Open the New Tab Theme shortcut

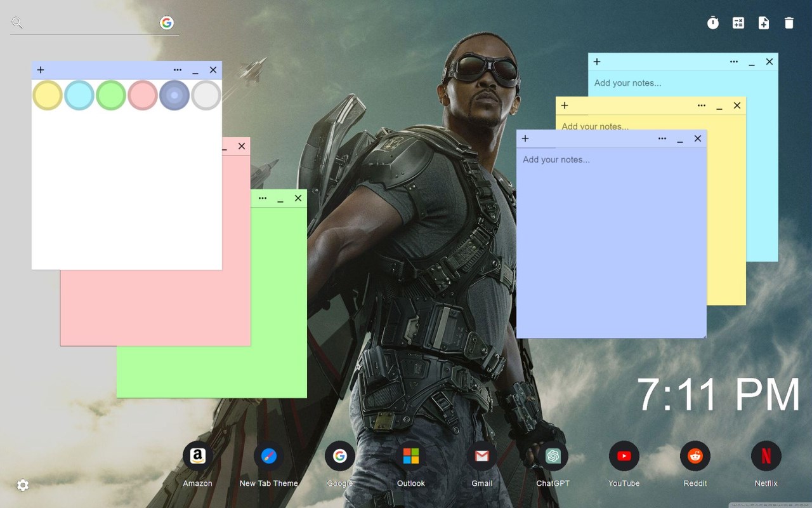point(269,456)
